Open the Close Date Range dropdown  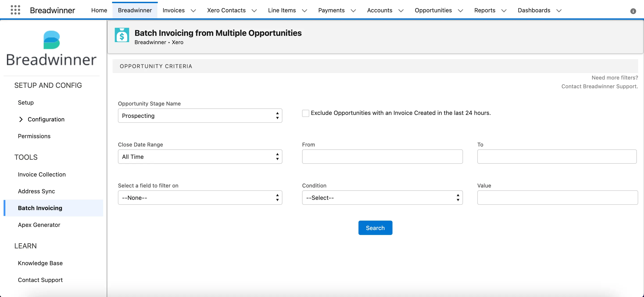pos(200,157)
